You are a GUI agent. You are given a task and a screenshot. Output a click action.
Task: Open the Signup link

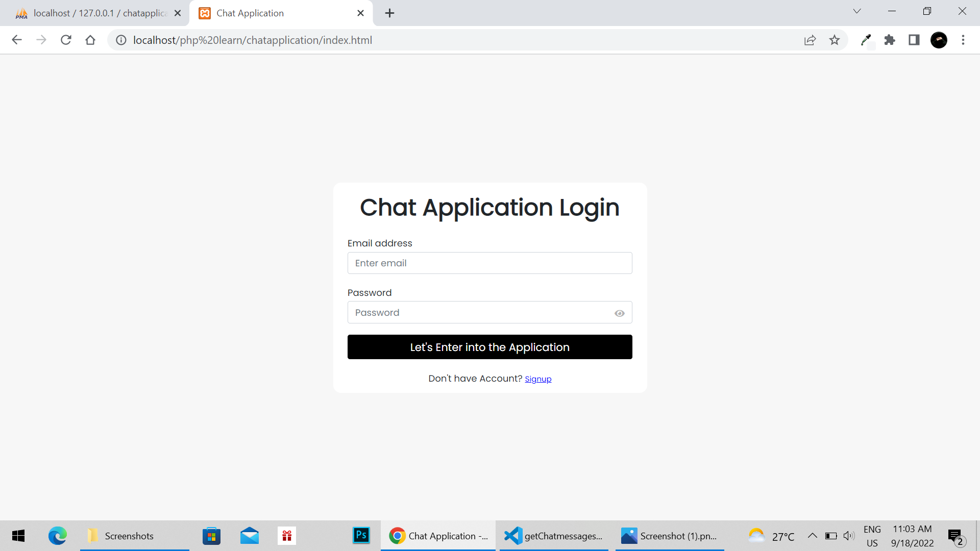538,379
